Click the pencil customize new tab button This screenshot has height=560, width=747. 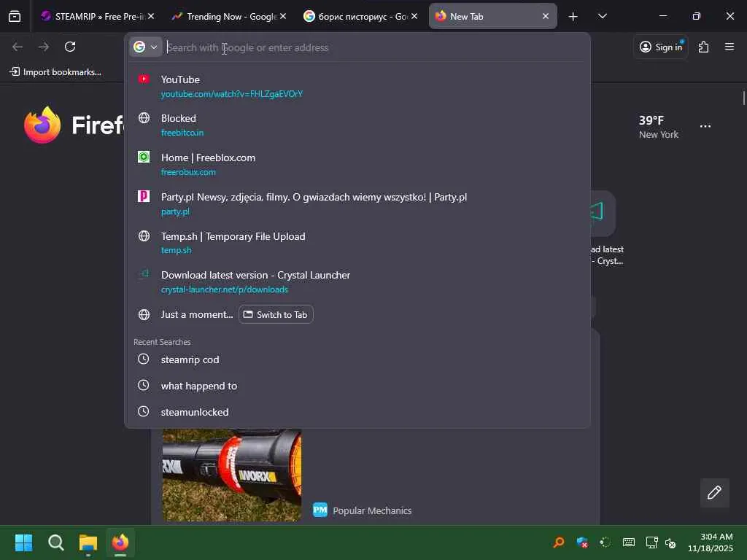pos(714,492)
